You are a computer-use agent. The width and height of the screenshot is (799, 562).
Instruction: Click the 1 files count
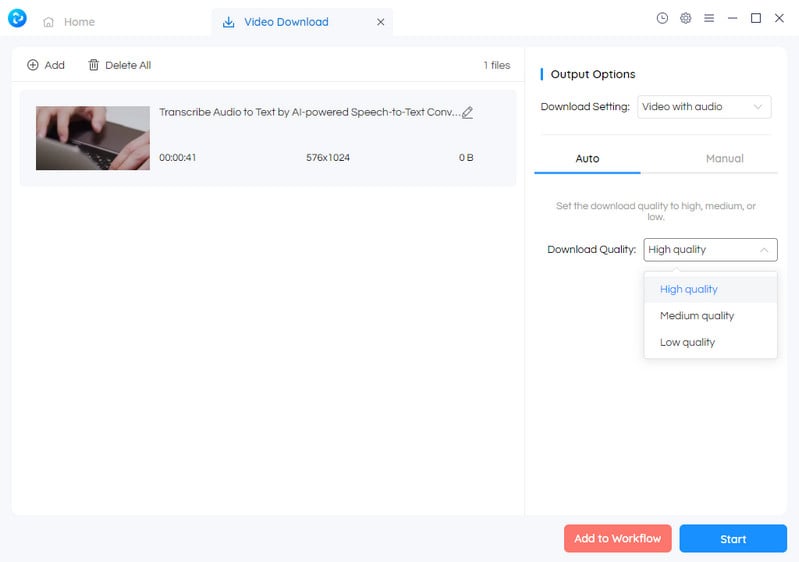pyautogui.click(x=497, y=65)
